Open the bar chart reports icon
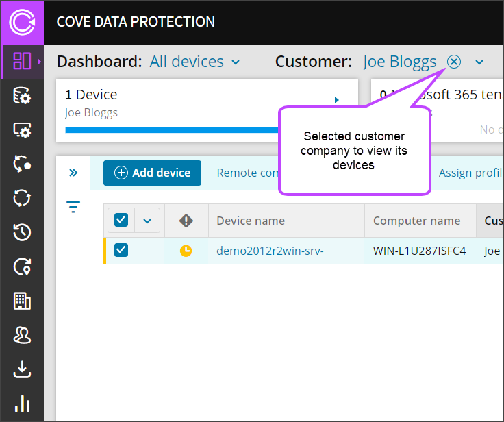The image size is (504, 422). coord(22,404)
